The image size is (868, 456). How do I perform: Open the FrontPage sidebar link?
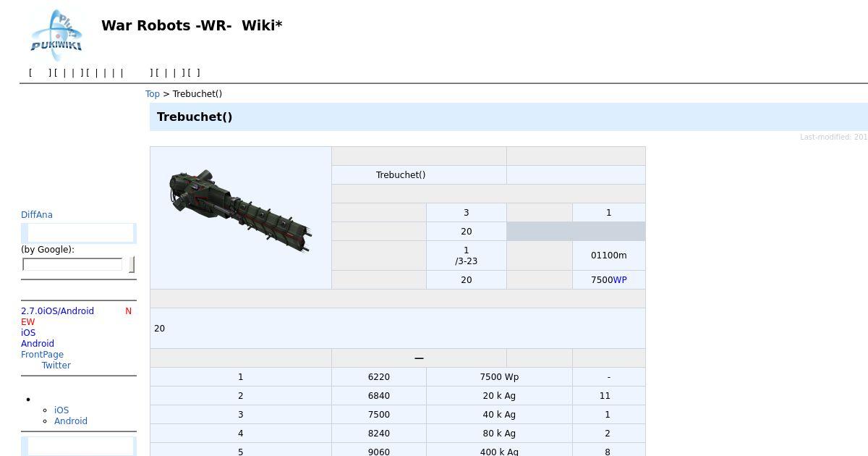pyautogui.click(x=42, y=355)
